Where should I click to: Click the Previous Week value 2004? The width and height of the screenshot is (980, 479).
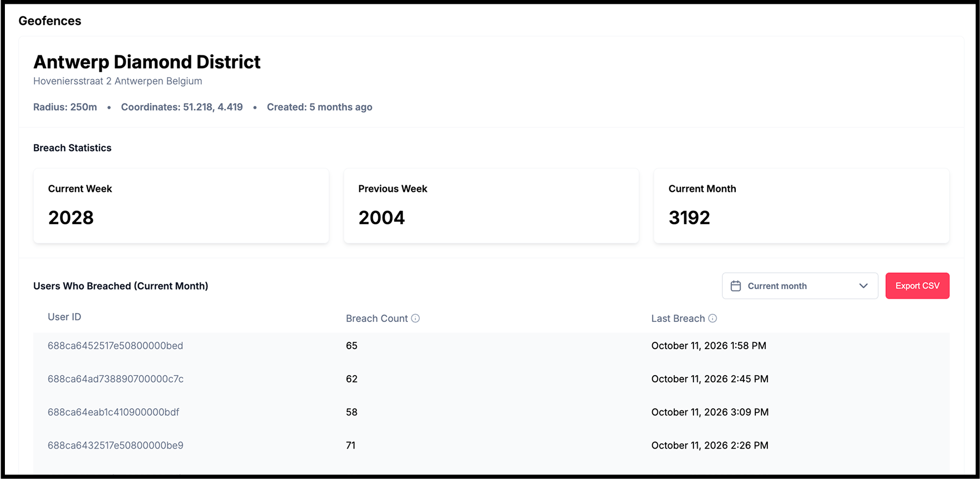coord(382,217)
